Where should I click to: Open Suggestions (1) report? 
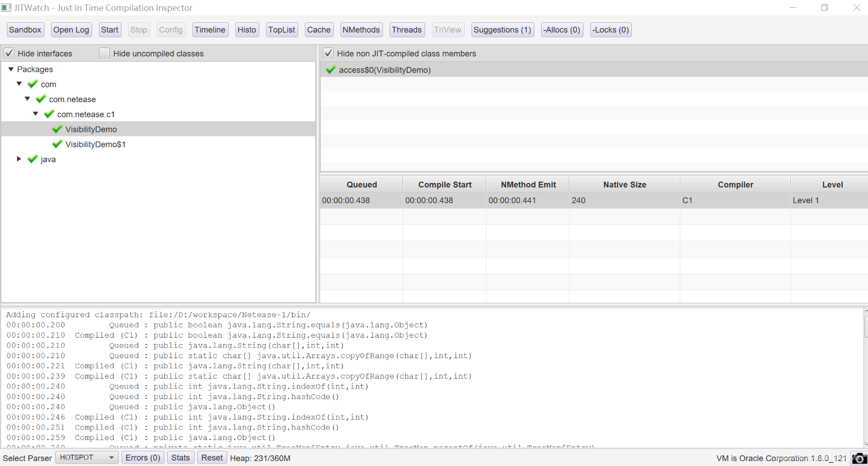click(502, 30)
